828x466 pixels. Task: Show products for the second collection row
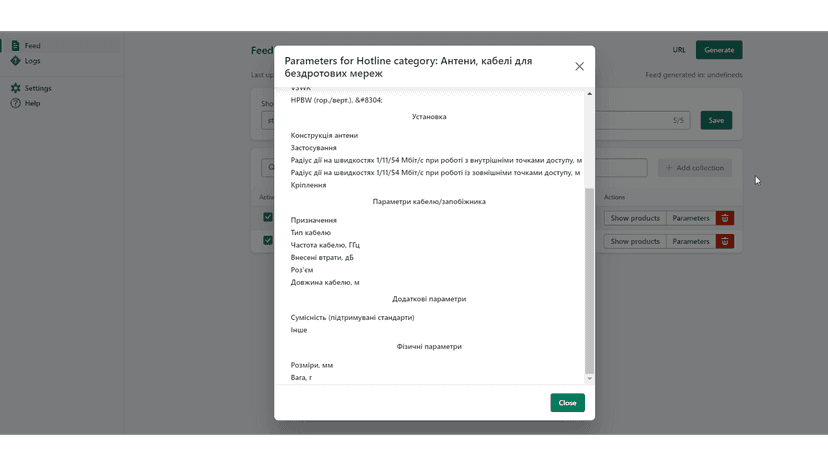(x=635, y=241)
